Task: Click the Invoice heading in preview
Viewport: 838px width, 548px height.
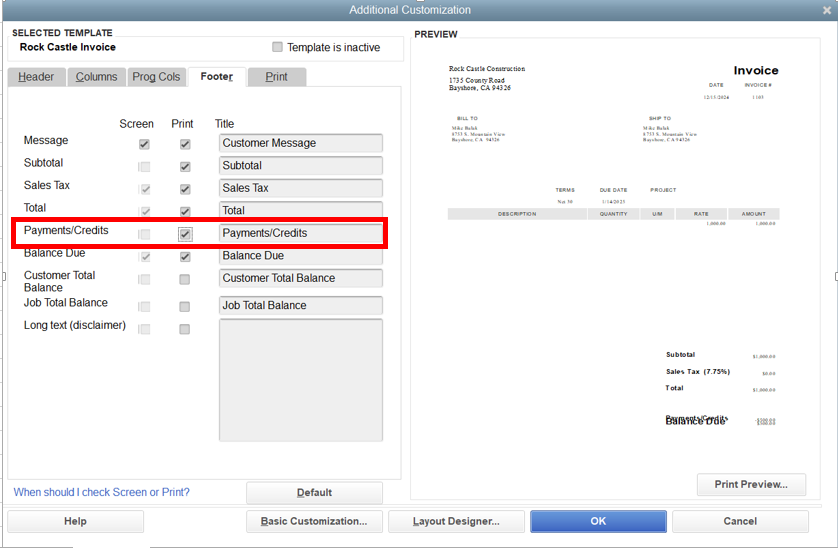Action: pos(756,71)
